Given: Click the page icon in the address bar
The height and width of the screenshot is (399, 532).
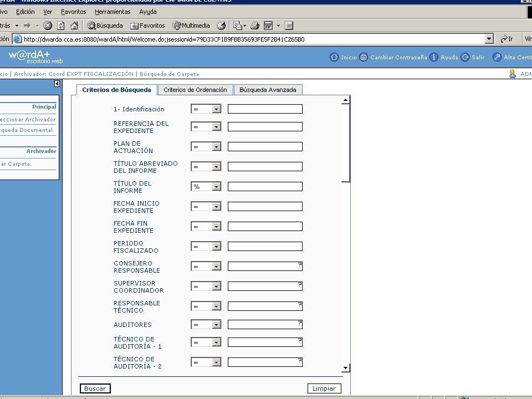Looking at the screenshot, I should click(17, 39).
